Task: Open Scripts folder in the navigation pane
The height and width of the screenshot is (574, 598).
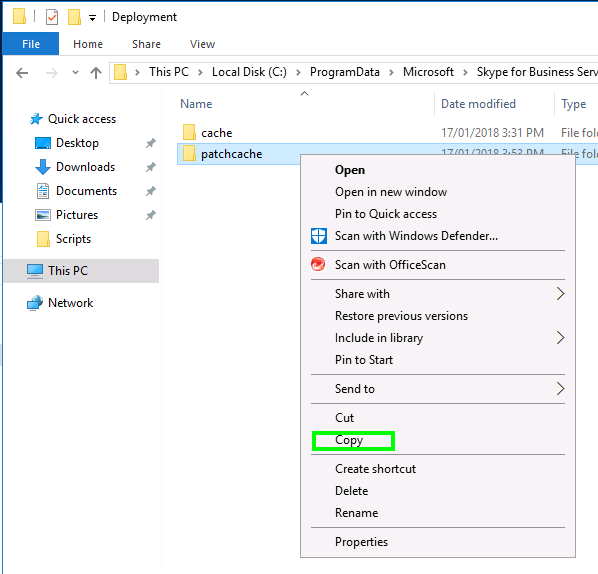Action: (73, 239)
